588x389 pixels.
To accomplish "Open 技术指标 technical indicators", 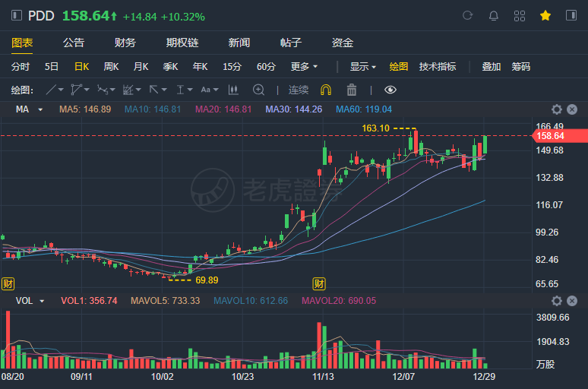I will coord(438,67).
